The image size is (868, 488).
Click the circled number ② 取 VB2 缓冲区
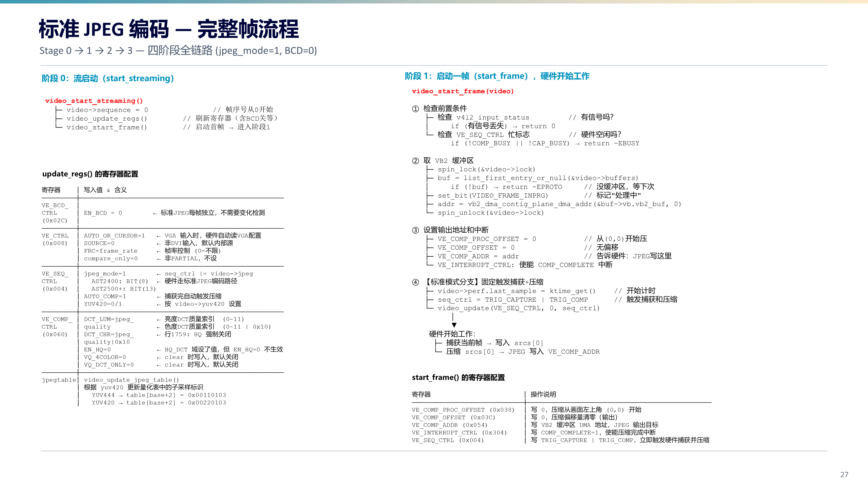pyautogui.click(x=416, y=161)
